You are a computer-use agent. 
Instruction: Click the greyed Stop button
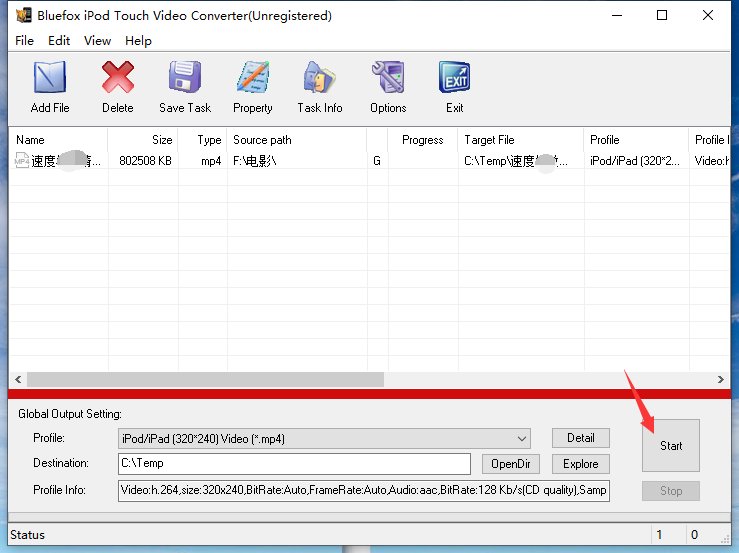(x=671, y=491)
